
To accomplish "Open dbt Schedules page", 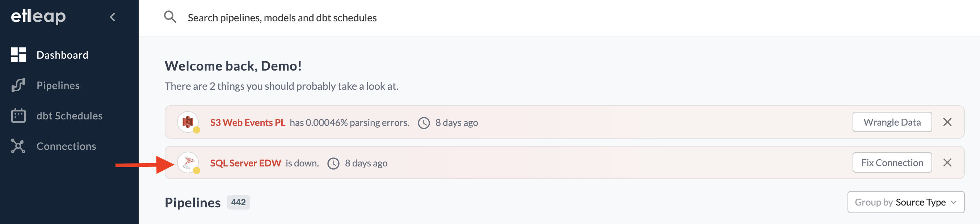I will tap(69, 116).
